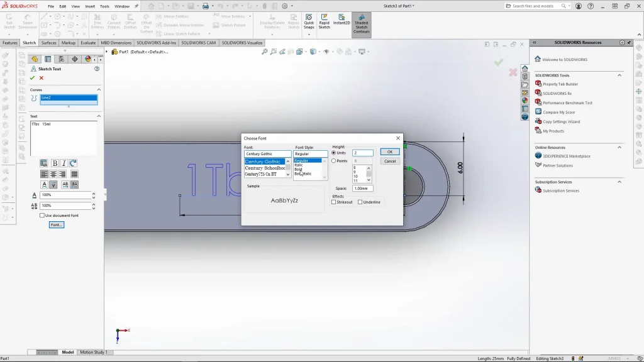Activate the Rapid Sketch tool
Image resolution: width=644 pixels, height=362 pixels.
(x=324, y=23)
